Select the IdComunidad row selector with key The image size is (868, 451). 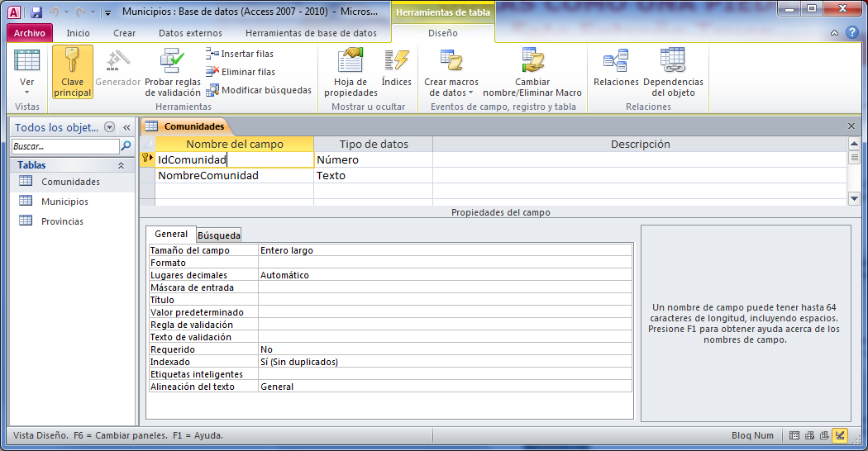point(147,159)
